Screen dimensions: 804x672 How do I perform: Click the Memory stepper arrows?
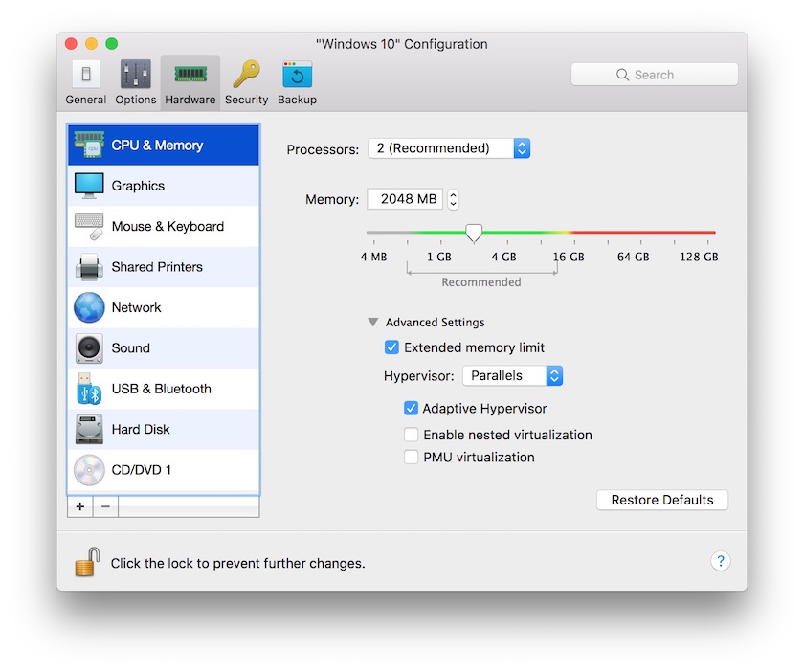[x=453, y=199]
